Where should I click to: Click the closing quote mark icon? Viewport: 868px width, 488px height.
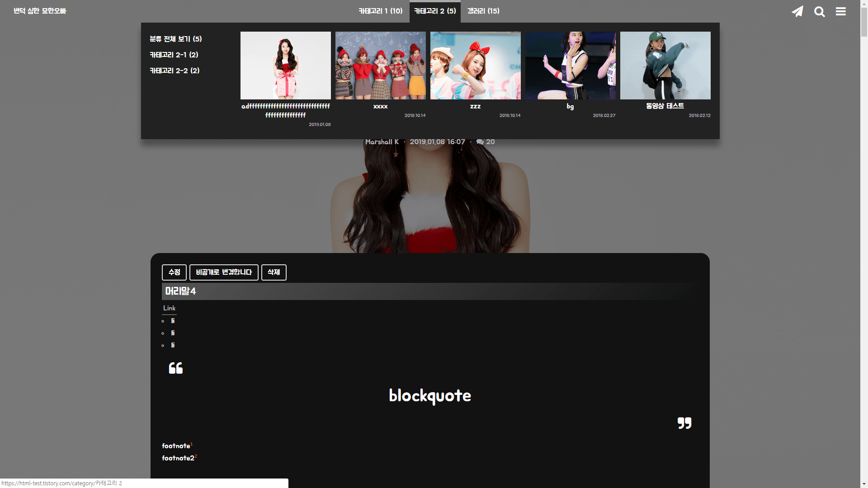pos(684,423)
